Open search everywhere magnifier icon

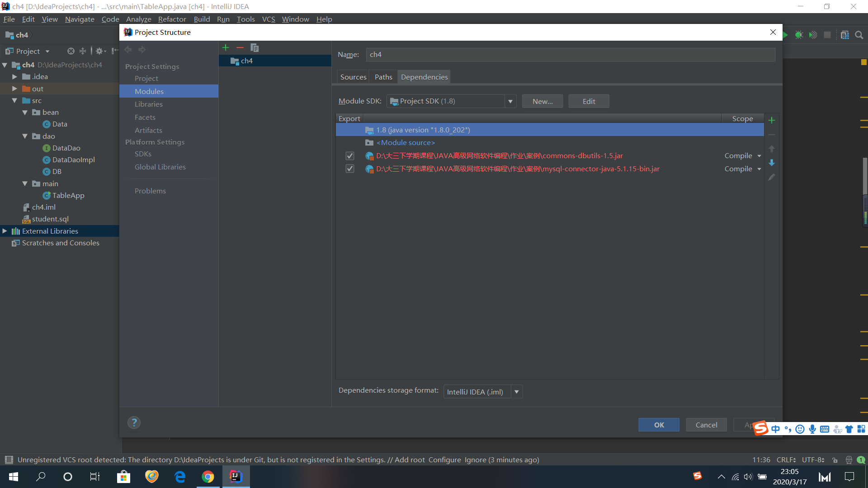(x=859, y=35)
